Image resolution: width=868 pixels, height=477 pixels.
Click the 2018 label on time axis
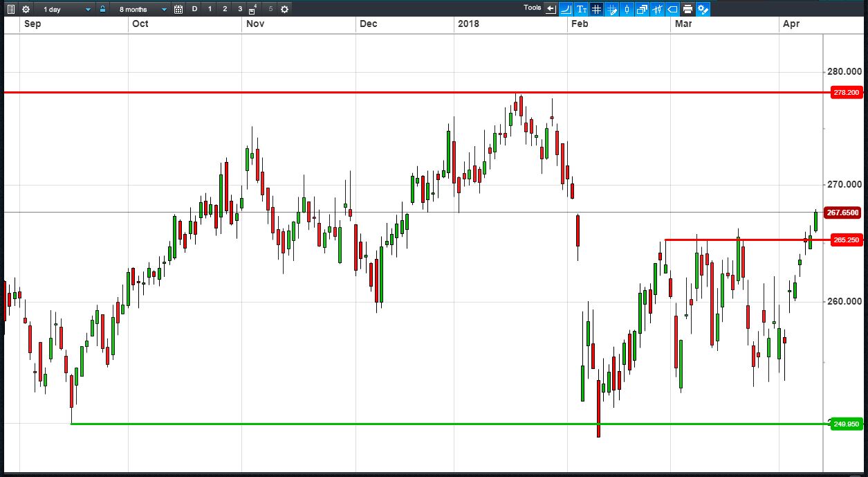[468, 24]
